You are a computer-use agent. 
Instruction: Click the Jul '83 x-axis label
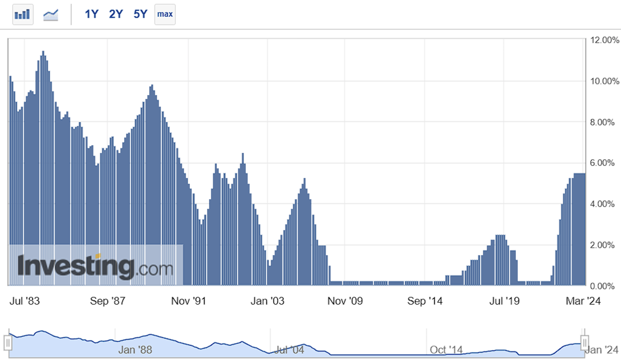pos(25,301)
